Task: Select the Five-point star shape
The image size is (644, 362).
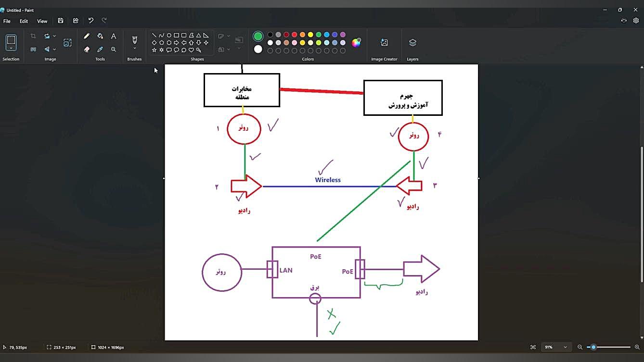Action: pos(154,50)
